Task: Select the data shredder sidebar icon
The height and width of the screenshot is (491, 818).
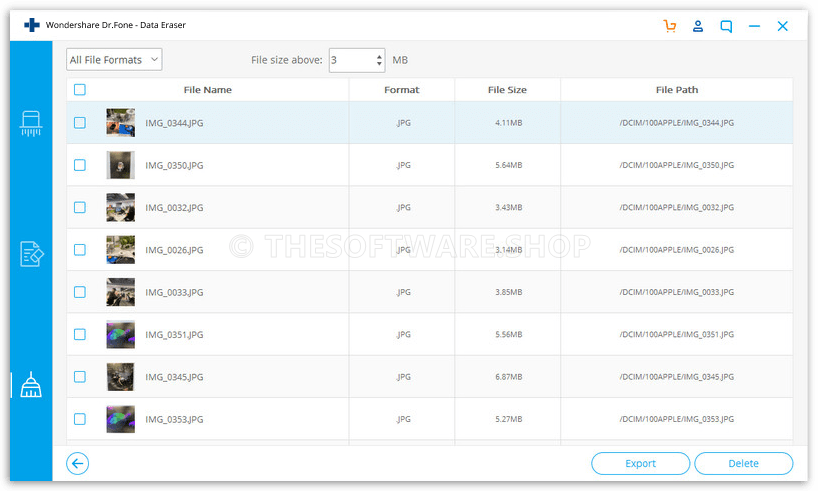Action: click(x=31, y=123)
